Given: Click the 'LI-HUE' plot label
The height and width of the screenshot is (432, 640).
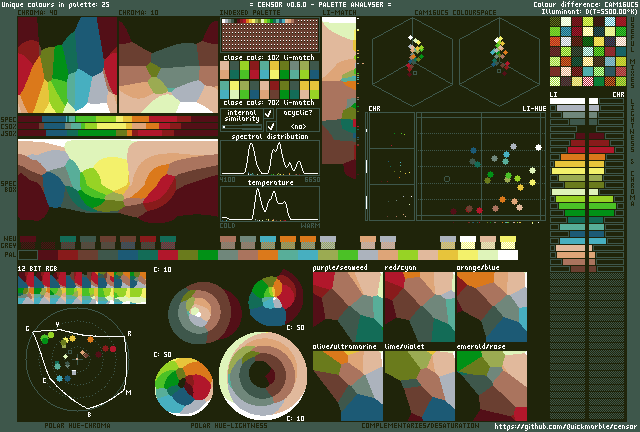Looking at the screenshot, I should (534, 109).
